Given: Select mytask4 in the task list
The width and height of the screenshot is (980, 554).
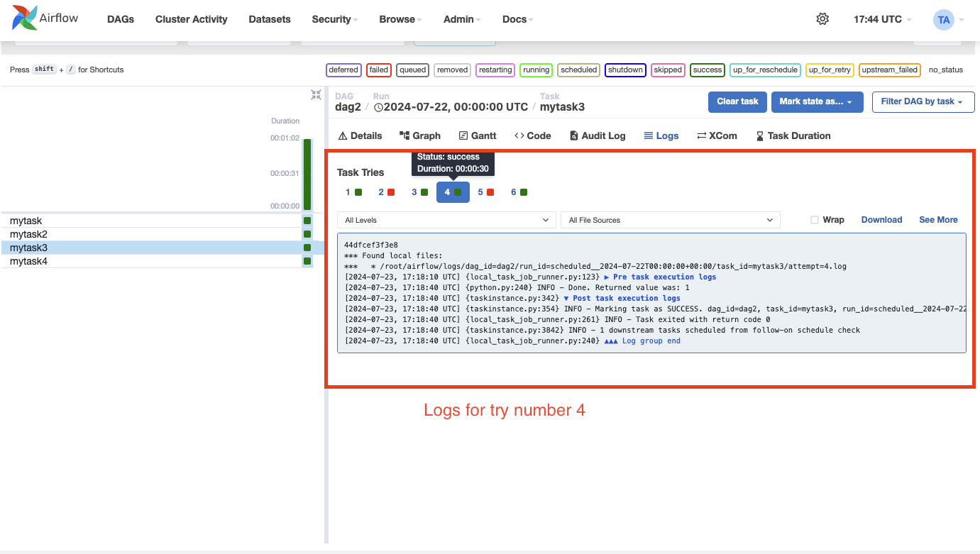Looking at the screenshot, I should [x=28, y=261].
